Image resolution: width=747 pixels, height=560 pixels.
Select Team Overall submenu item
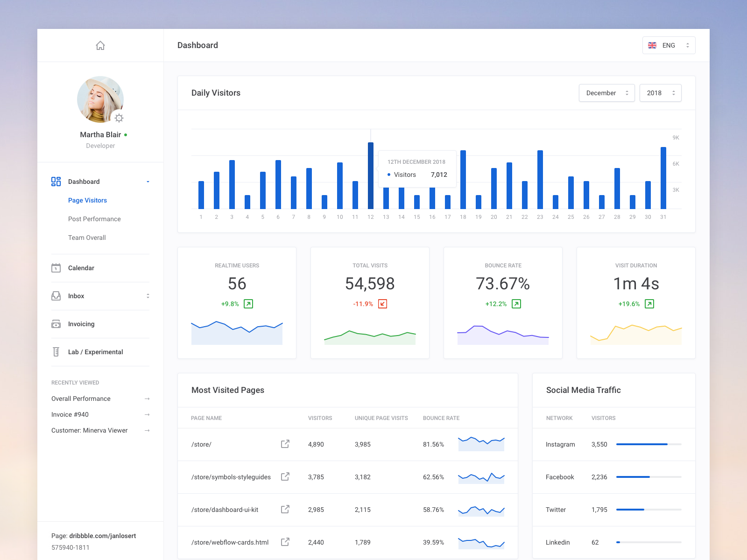(87, 238)
